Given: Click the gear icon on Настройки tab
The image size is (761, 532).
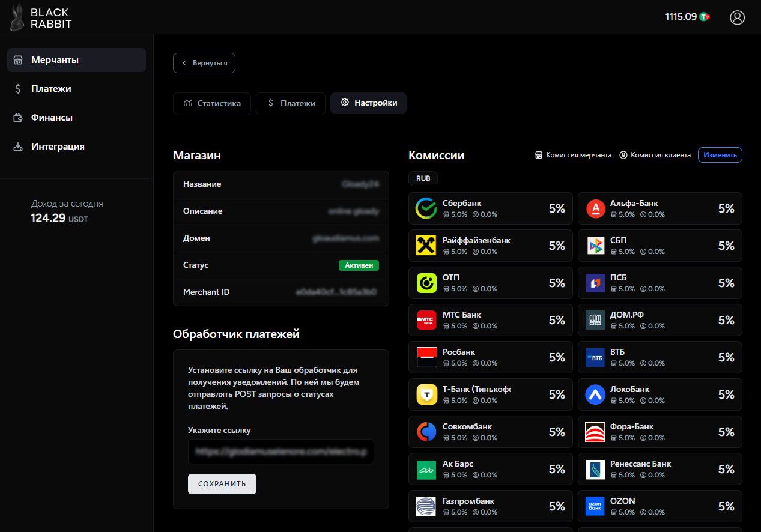Looking at the screenshot, I should [345, 103].
